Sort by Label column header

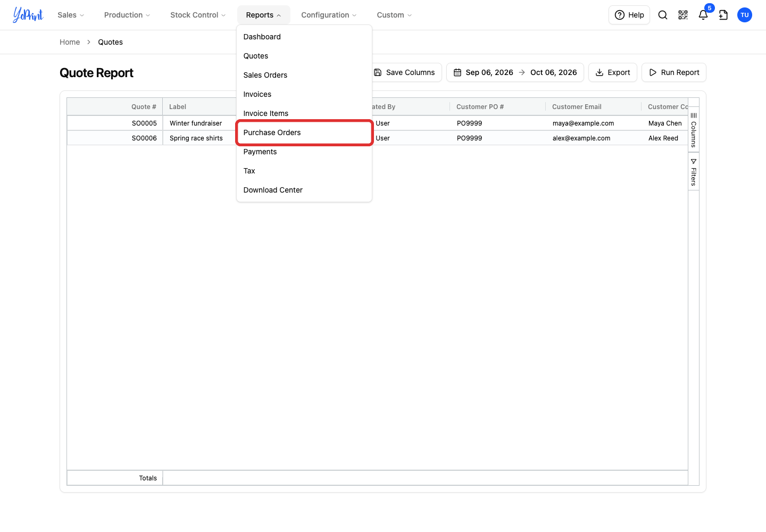200,107
